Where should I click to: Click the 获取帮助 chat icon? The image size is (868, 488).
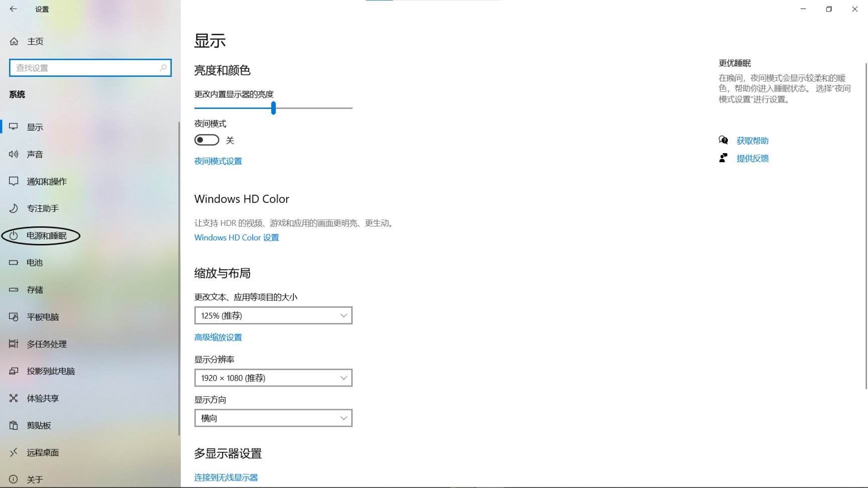click(x=723, y=141)
